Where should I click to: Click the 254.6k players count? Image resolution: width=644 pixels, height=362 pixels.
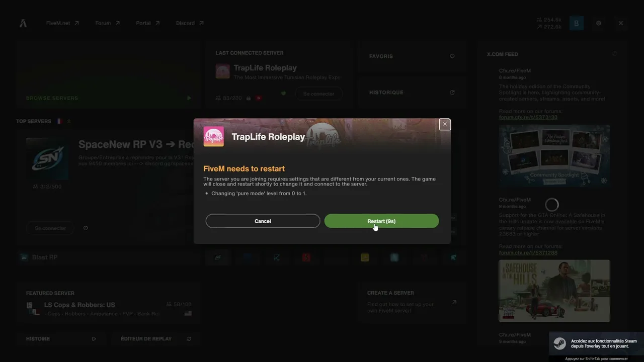pyautogui.click(x=549, y=20)
